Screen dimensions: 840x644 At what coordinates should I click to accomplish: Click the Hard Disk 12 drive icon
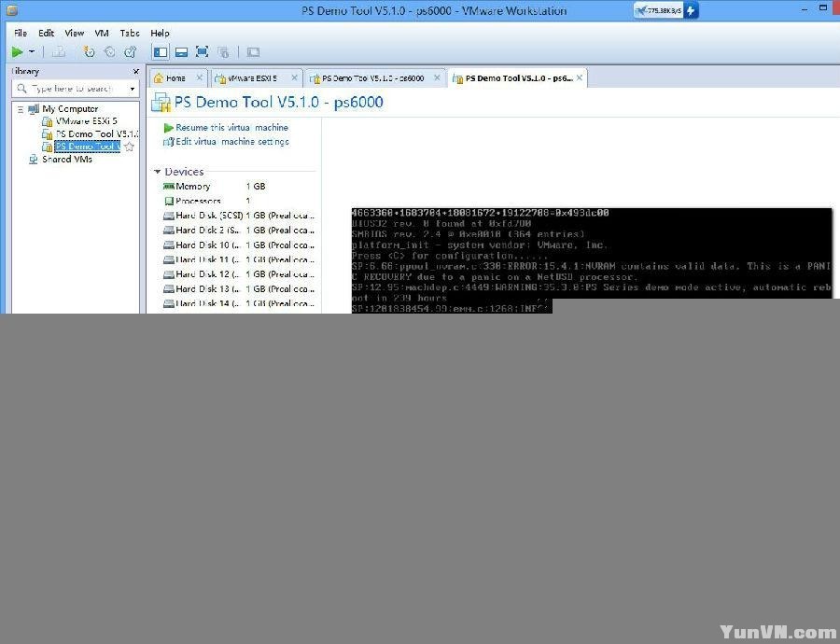(x=169, y=274)
